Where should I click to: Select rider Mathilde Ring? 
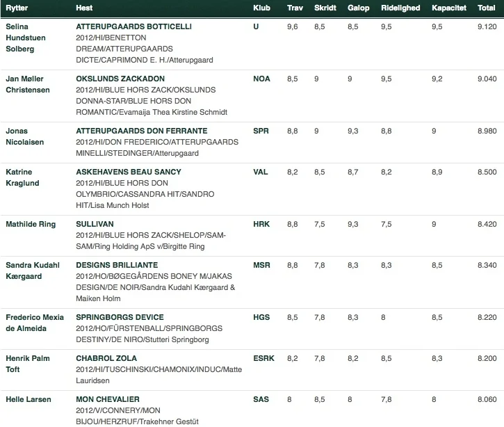click(x=31, y=224)
